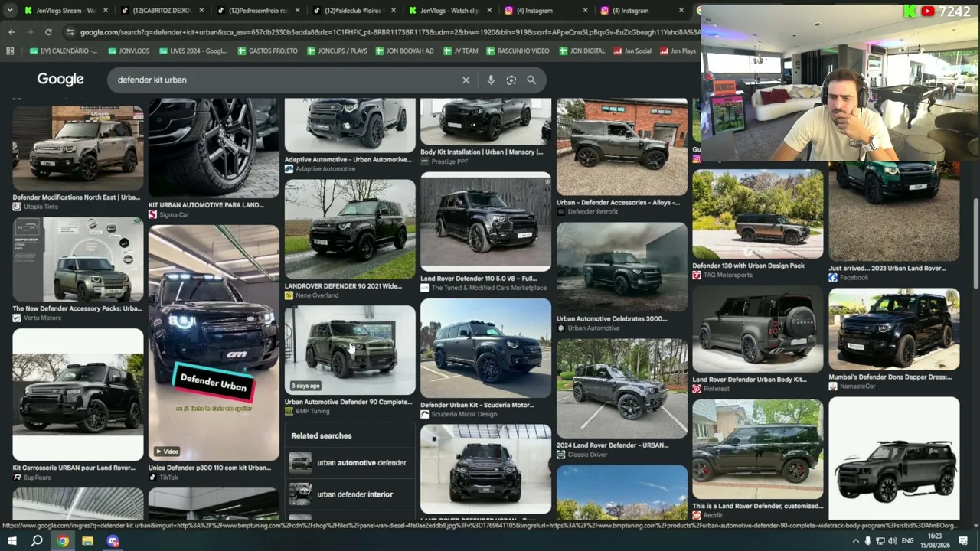Open the New Defender Accessory Packs image

78,259
